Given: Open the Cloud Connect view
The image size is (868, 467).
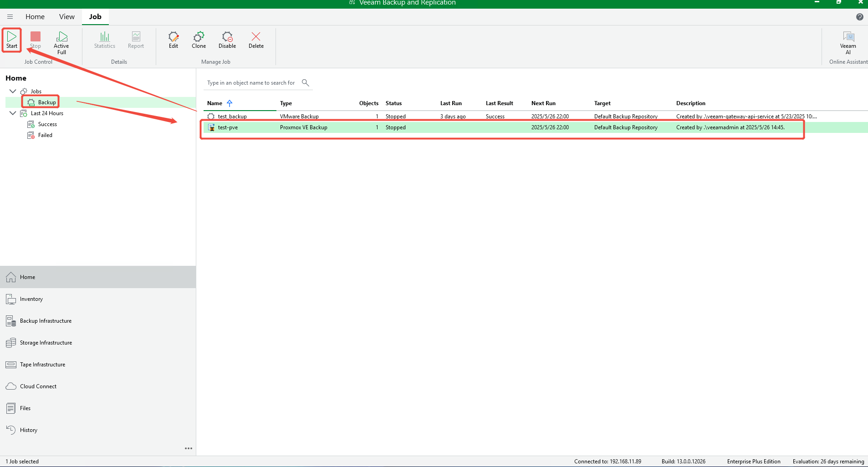Looking at the screenshot, I should (x=98, y=386).
